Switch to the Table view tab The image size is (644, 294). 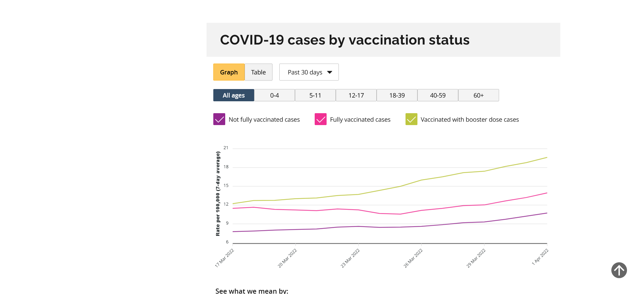(x=258, y=72)
